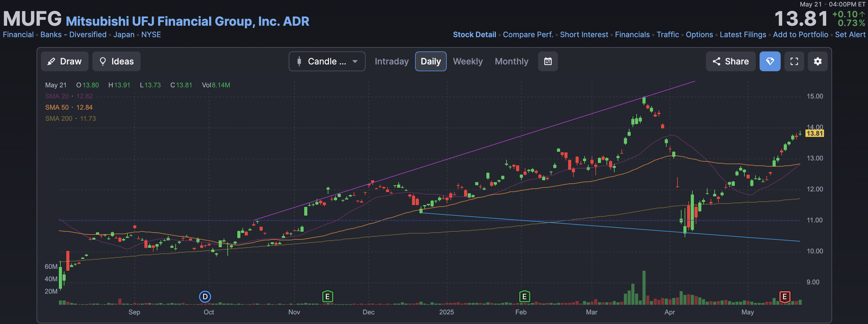
Task: View Options chain link
Action: tap(699, 35)
